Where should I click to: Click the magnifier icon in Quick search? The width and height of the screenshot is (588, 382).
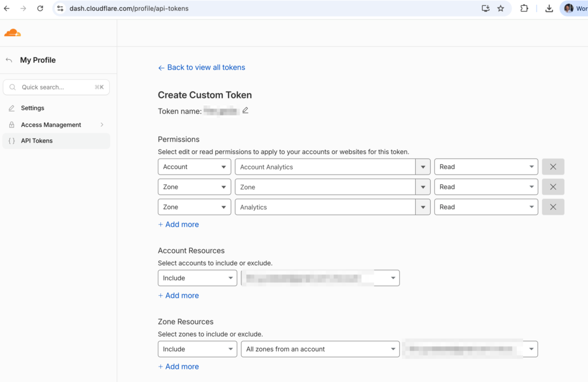tap(13, 87)
